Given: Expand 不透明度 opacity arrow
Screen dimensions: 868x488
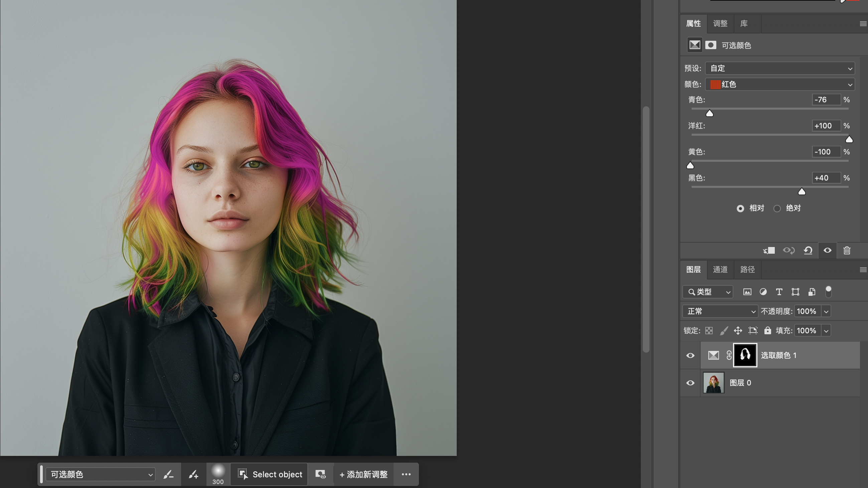Looking at the screenshot, I should point(826,312).
